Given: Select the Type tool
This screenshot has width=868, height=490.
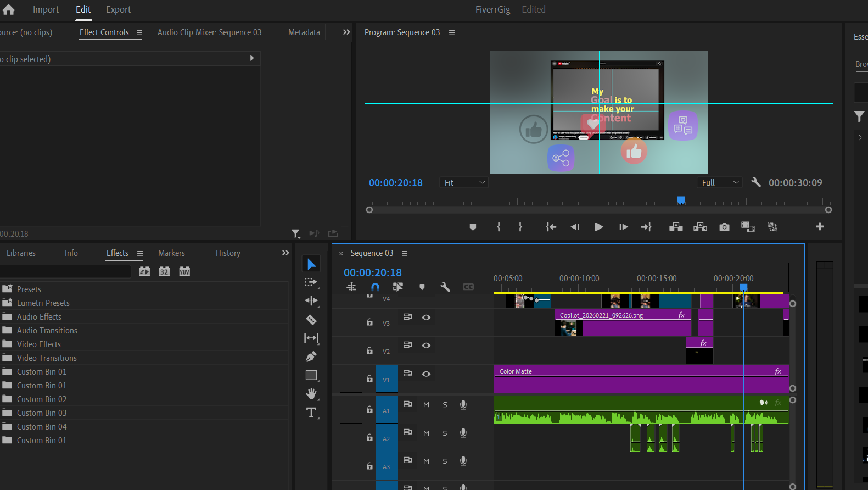Looking at the screenshot, I should (311, 413).
